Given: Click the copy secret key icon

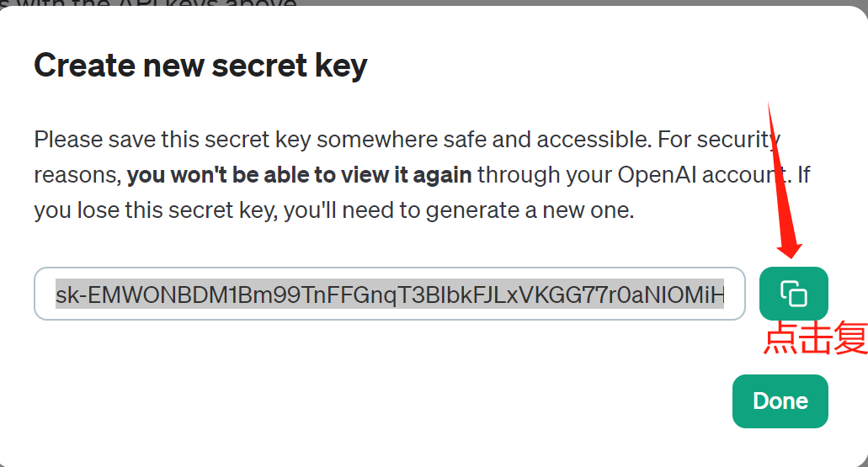Looking at the screenshot, I should click(x=793, y=294).
